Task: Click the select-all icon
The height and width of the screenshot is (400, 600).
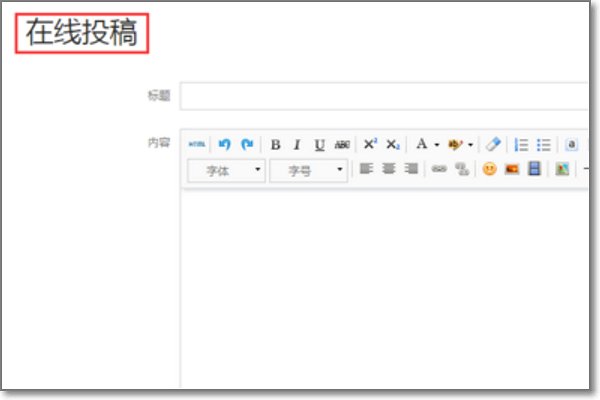Action: point(571,144)
